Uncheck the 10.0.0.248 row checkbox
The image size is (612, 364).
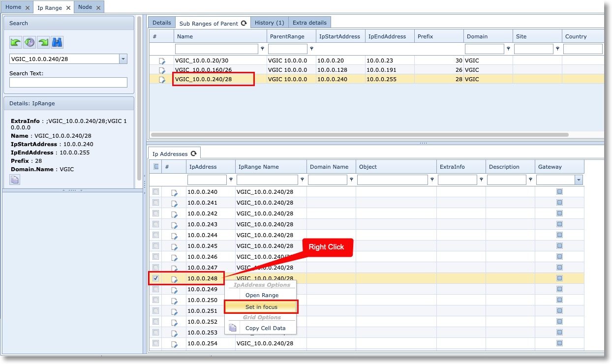pos(156,278)
